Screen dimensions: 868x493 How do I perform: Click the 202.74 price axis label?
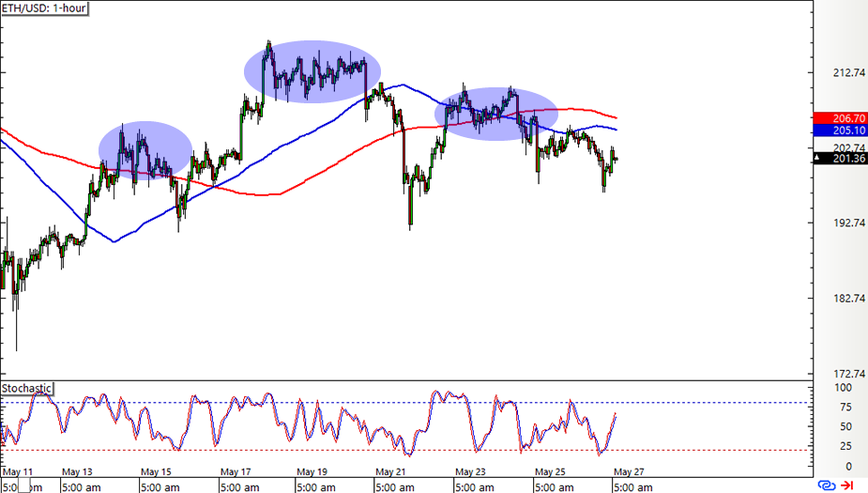click(849, 148)
